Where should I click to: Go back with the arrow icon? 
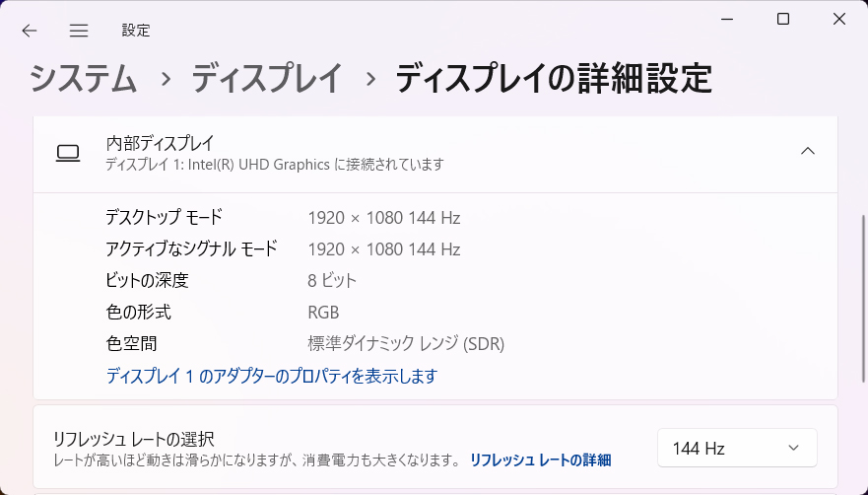[30, 31]
